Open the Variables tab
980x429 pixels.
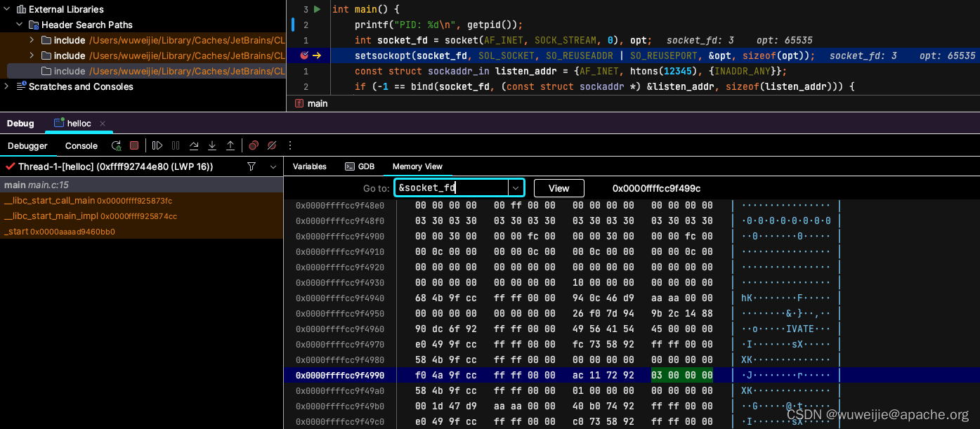[x=310, y=166]
